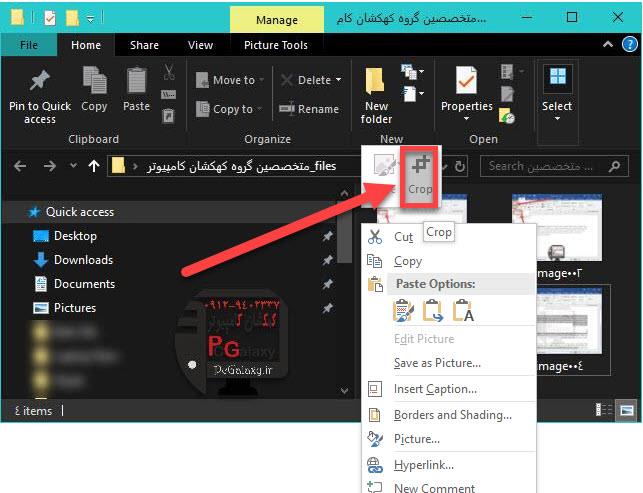This screenshot has height=493, width=643.
Task: Choose Keep Text Only paste option icon
Action: tap(463, 310)
